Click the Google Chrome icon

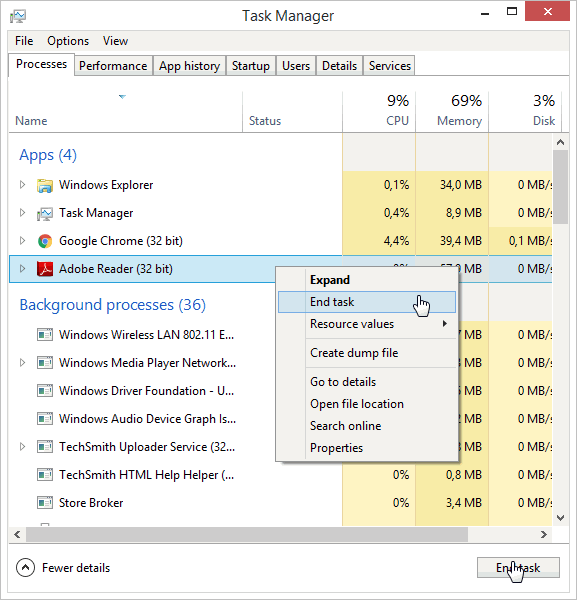[45, 241]
